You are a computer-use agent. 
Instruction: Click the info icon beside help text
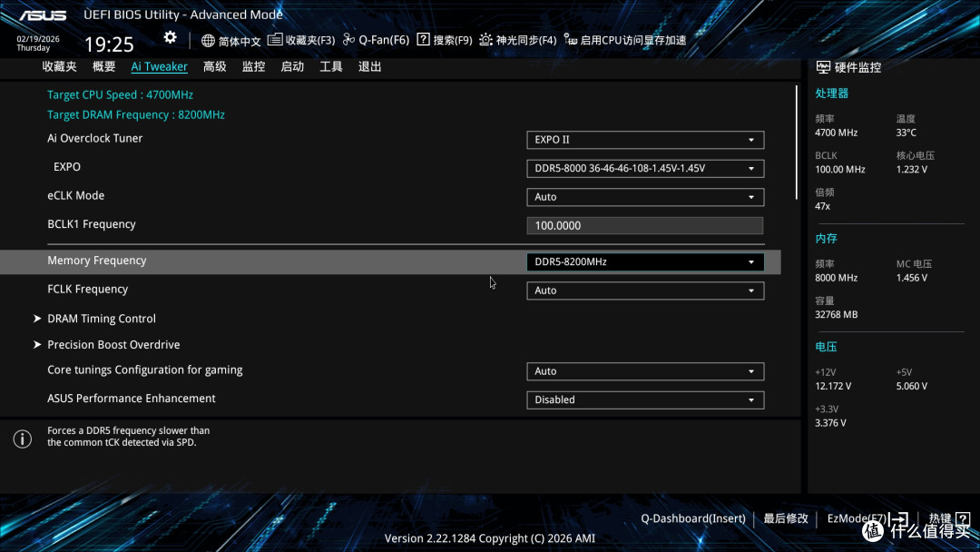(x=23, y=439)
